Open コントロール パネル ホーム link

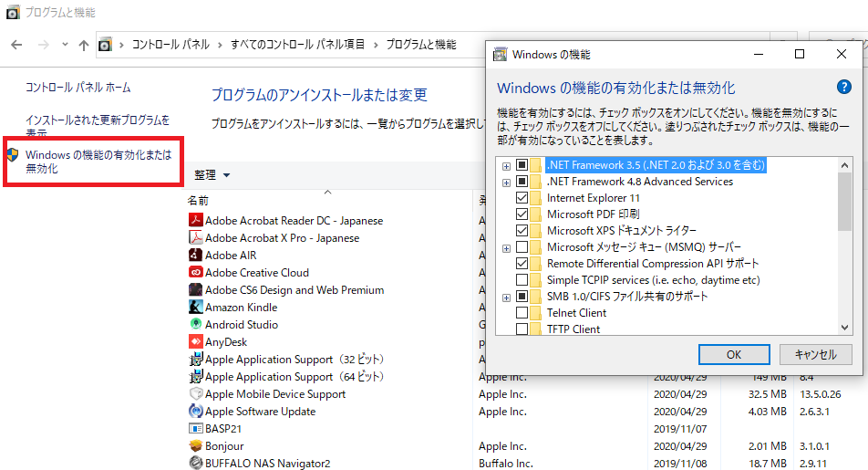pyautogui.click(x=78, y=88)
